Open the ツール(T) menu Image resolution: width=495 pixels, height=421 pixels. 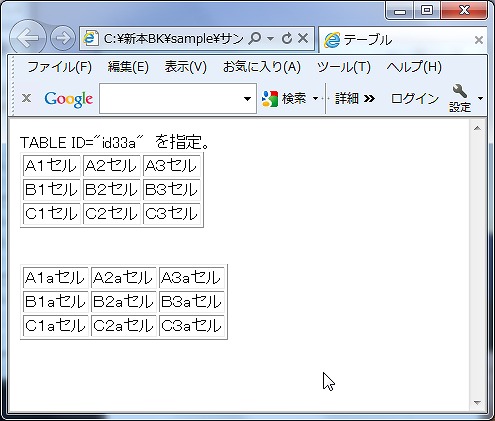344,67
